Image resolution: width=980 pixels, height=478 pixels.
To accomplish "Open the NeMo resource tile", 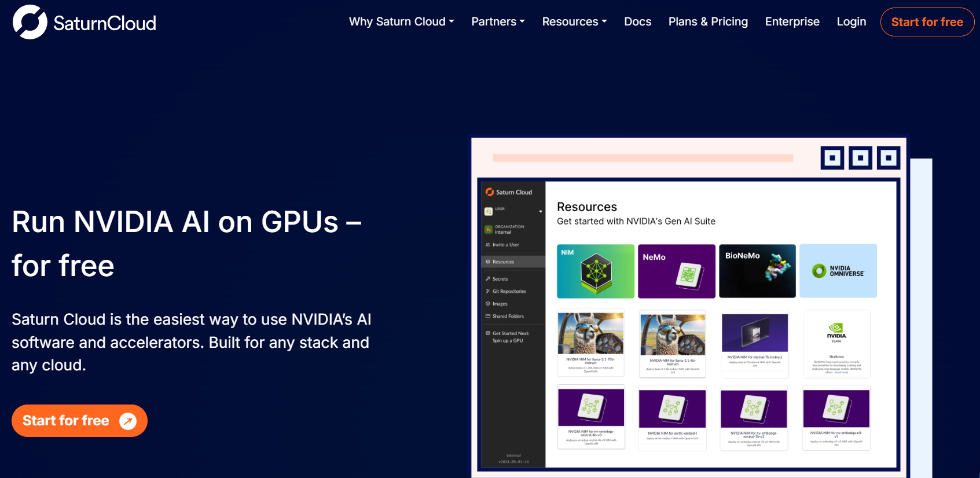I will tap(676, 271).
